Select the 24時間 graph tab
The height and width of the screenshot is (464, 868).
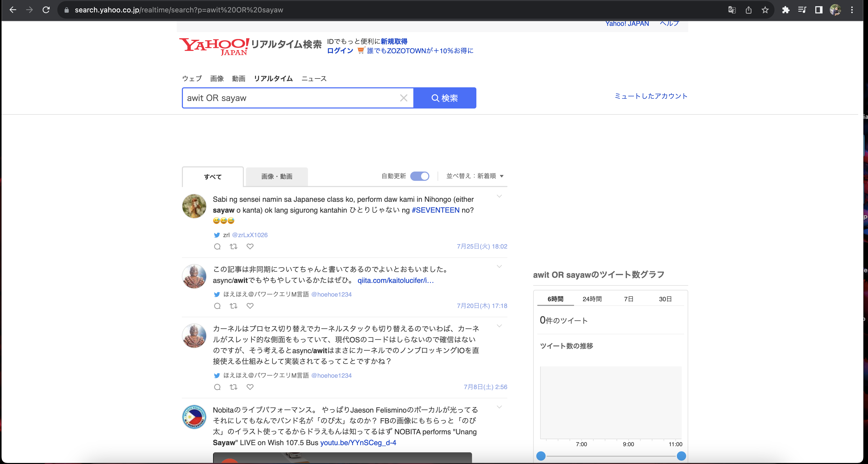coord(592,299)
